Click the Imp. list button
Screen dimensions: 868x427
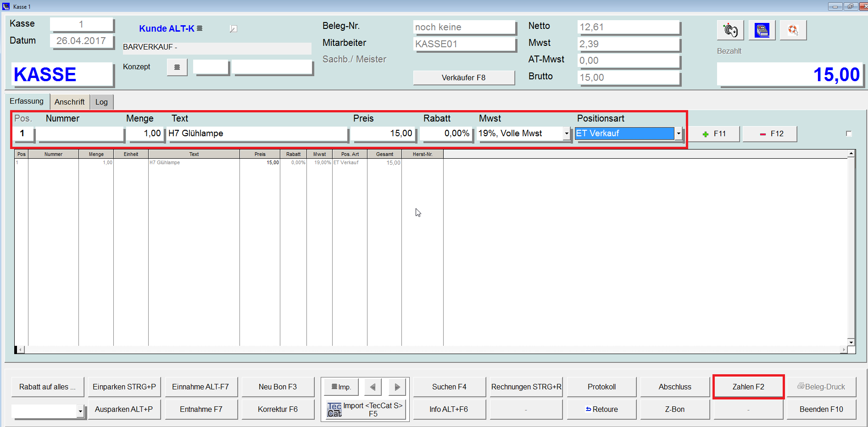point(340,387)
